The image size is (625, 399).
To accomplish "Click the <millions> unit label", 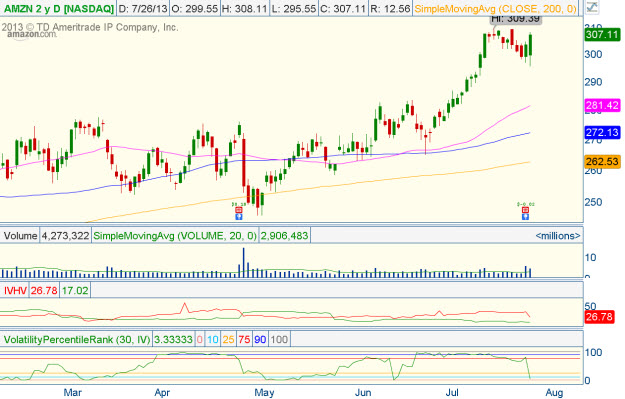I will (558, 236).
